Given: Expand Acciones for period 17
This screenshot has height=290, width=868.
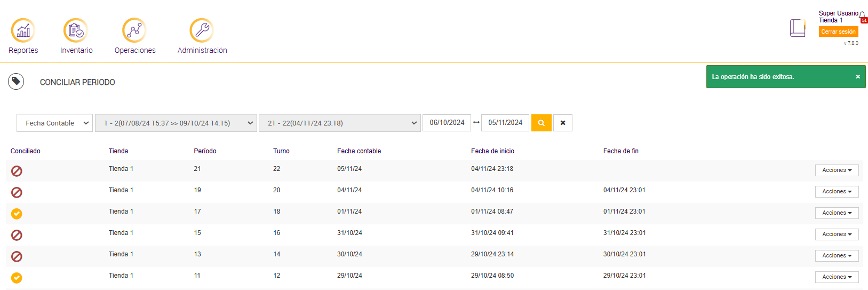Looking at the screenshot, I should (837, 213).
